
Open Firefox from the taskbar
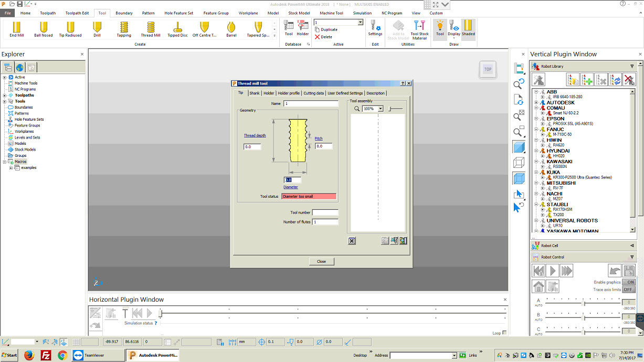click(29, 355)
